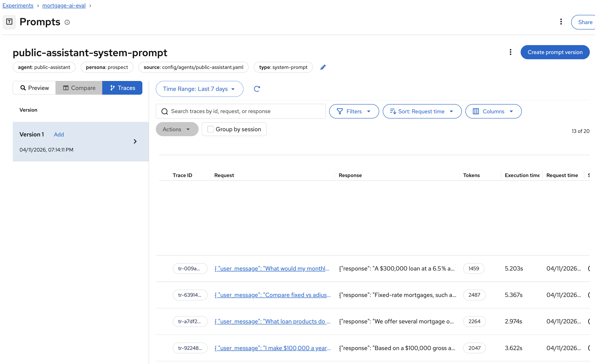Image resolution: width=595 pixels, height=364 pixels.
Task: Open the Time Range Last 7 days dropdown
Action: (199, 89)
